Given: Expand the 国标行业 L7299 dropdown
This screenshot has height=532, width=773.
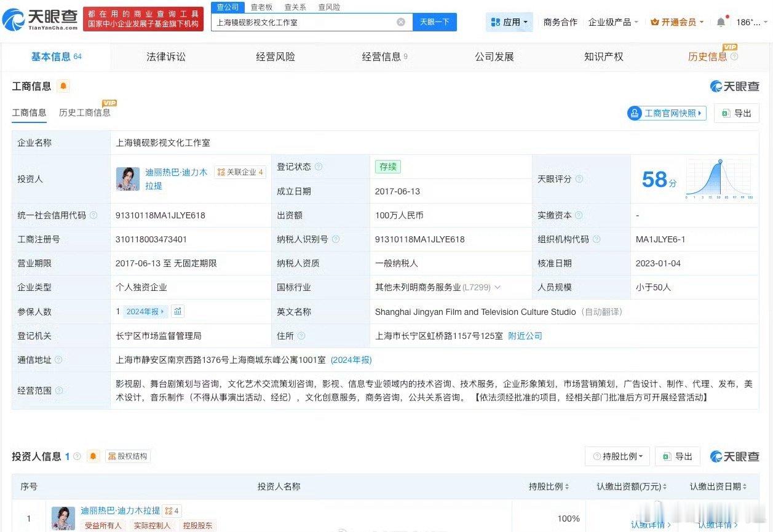Looking at the screenshot, I should tap(498, 287).
